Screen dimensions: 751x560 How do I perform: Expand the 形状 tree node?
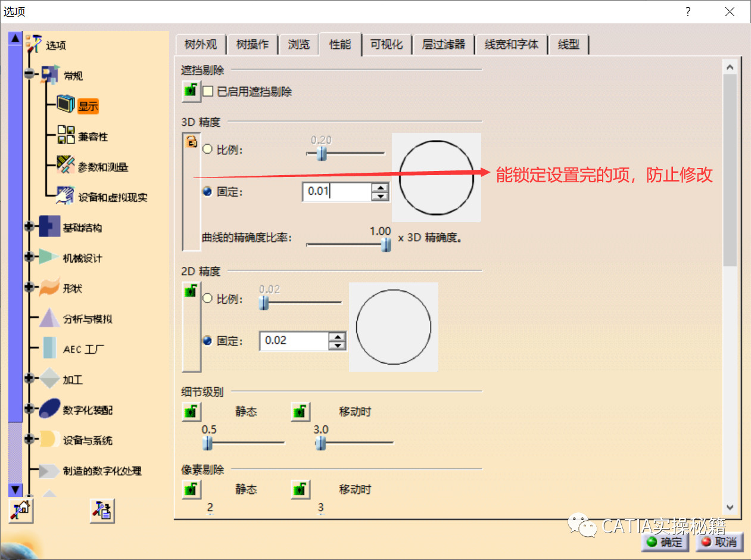[29, 288]
